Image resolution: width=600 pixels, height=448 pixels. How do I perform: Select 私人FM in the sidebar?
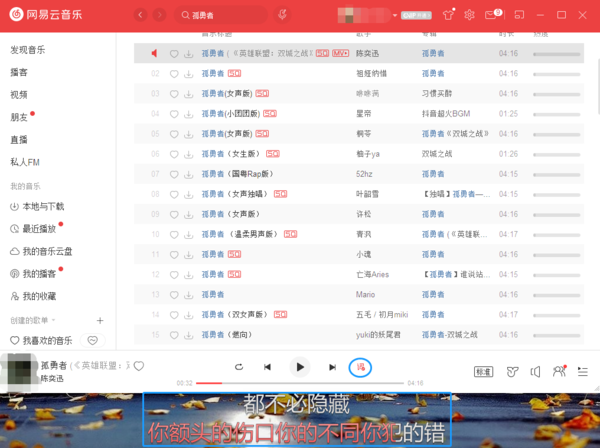(x=25, y=162)
